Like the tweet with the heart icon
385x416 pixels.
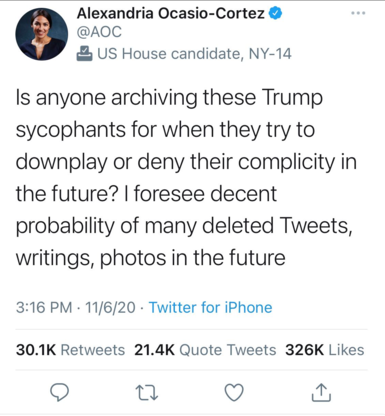click(234, 392)
